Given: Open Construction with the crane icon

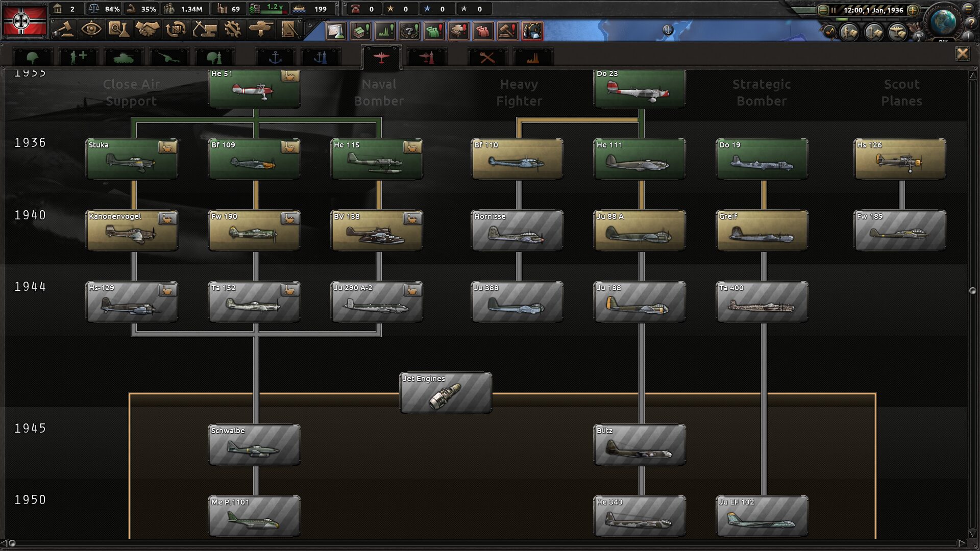Looking at the screenshot, I should click(x=204, y=29).
